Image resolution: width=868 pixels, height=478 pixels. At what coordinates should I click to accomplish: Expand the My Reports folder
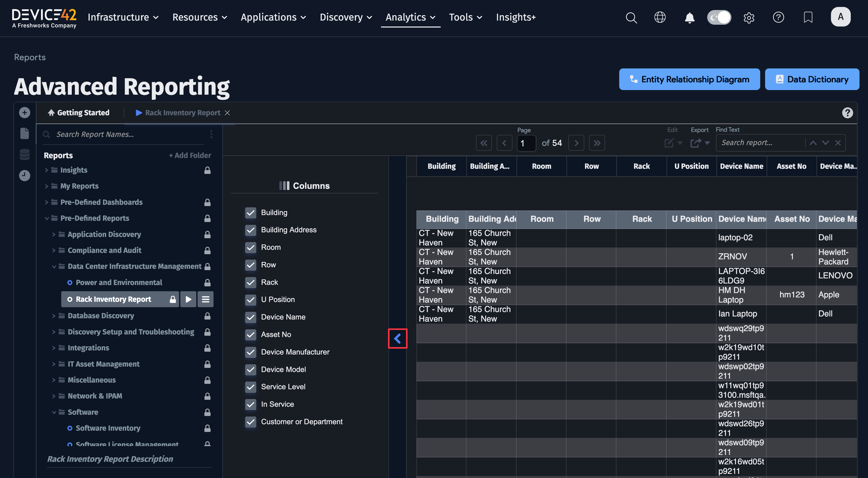click(47, 186)
